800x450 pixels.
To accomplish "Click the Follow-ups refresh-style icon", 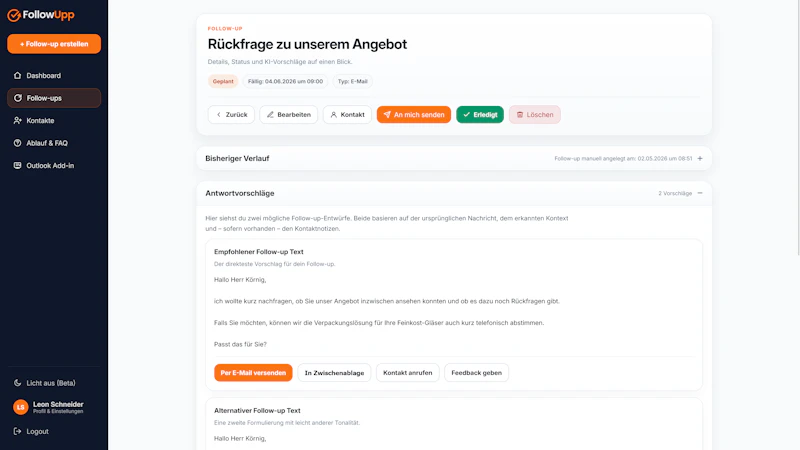I will 17,98.
